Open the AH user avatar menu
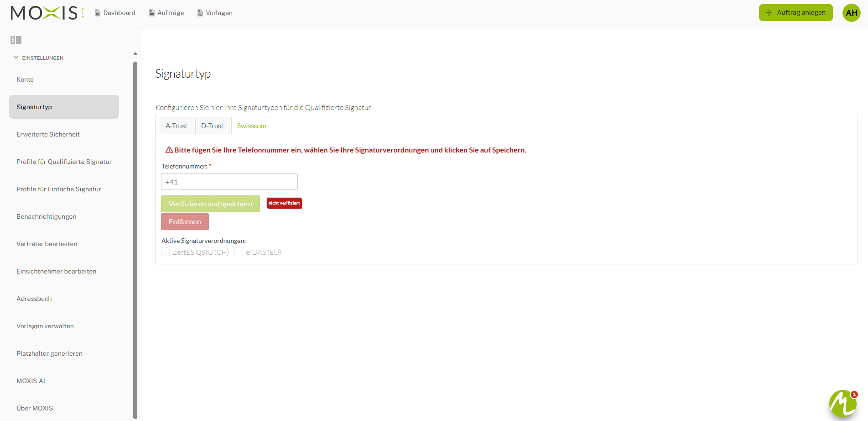868x421 pixels. tap(851, 13)
